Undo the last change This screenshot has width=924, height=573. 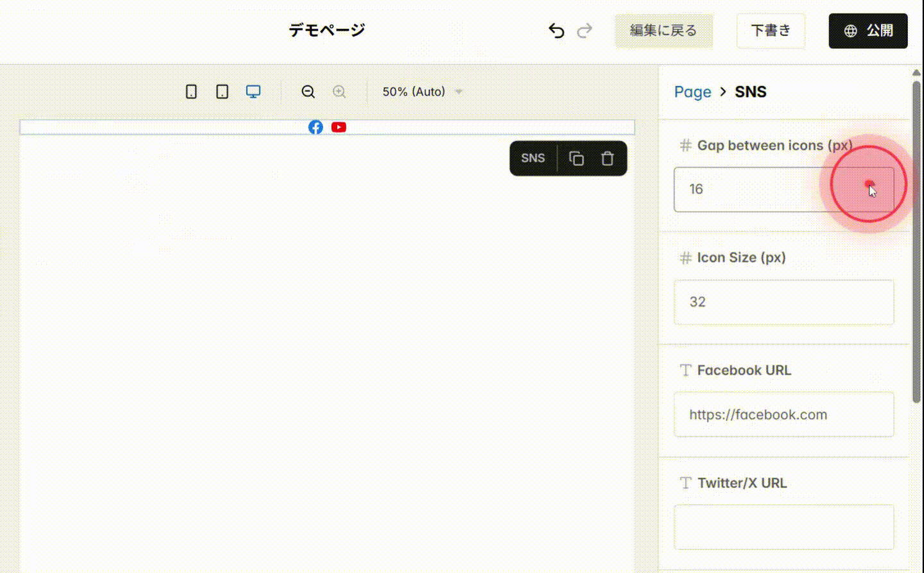pyautogui.click(x=557, y=30)
